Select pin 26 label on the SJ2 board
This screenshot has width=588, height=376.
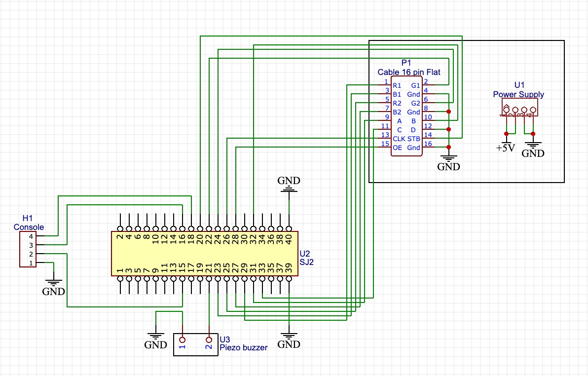pos(226,240)
